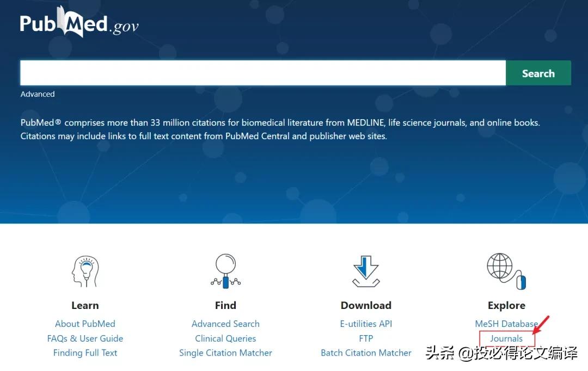Open Single Citation Matcher
Image resolution: width=588 pixels, height=371 pixels.
(225, 353)
